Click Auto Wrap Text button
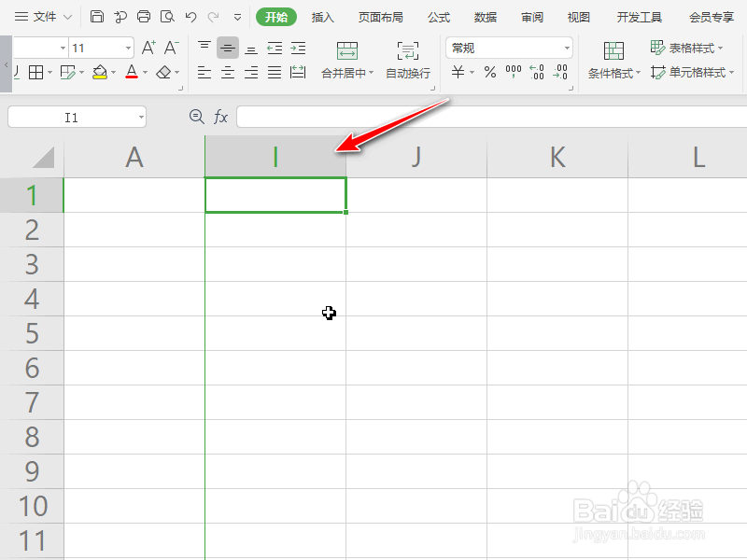747x560 pixels. coord(408,61)
